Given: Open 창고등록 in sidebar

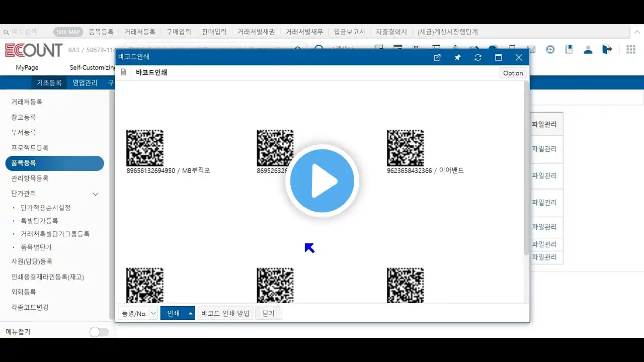Looking at the screenshot, I should click(24, 117).
